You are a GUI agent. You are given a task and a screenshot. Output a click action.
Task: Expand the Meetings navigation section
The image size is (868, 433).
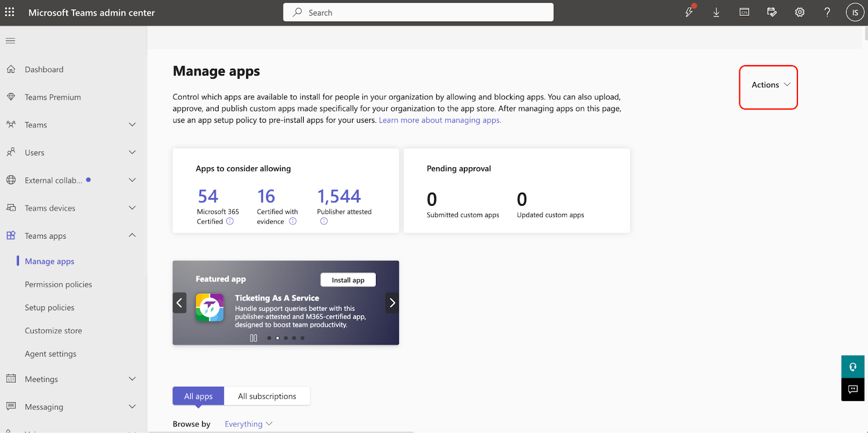(x=132, y=379)
